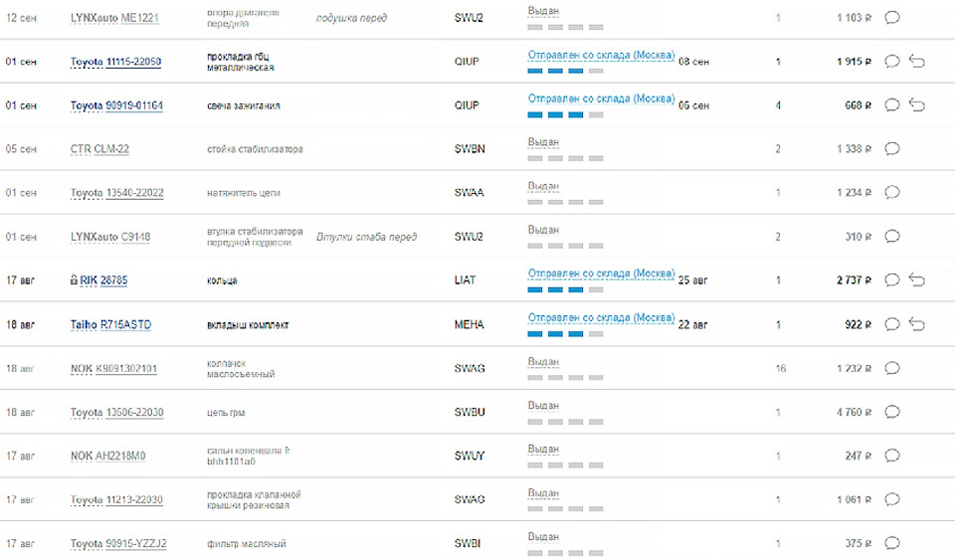This screenshot has height=560, width=955.
Task: Click return arrow icon on RIK 28785 row
Action: [x=917, y=280]
